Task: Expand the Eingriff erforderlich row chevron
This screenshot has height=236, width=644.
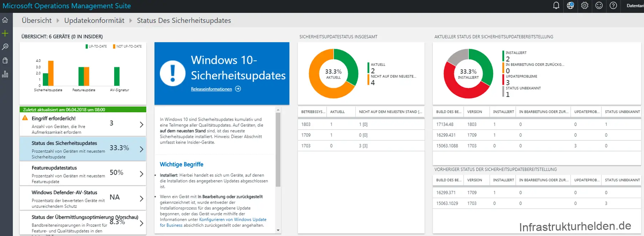Action: point(141,124)
